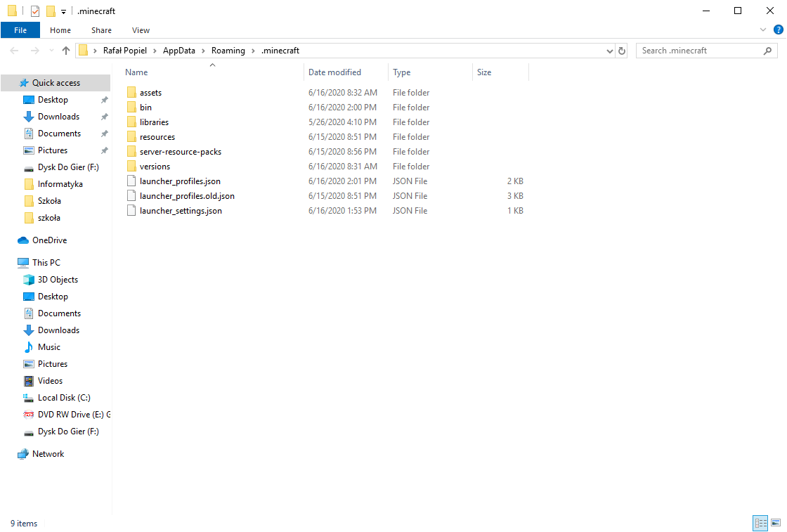Open lowercase szkoła folder
The width and height of the screenshot is (787, 532).
tap(48, 217)
